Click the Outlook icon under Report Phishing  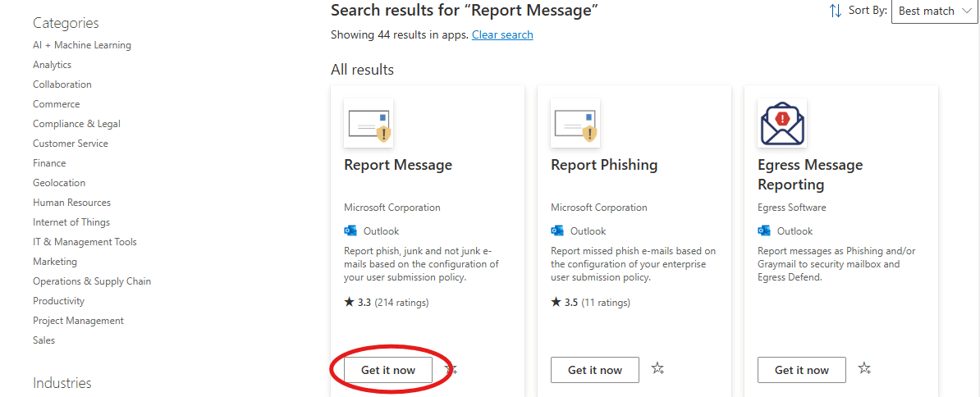coord(557,231)
